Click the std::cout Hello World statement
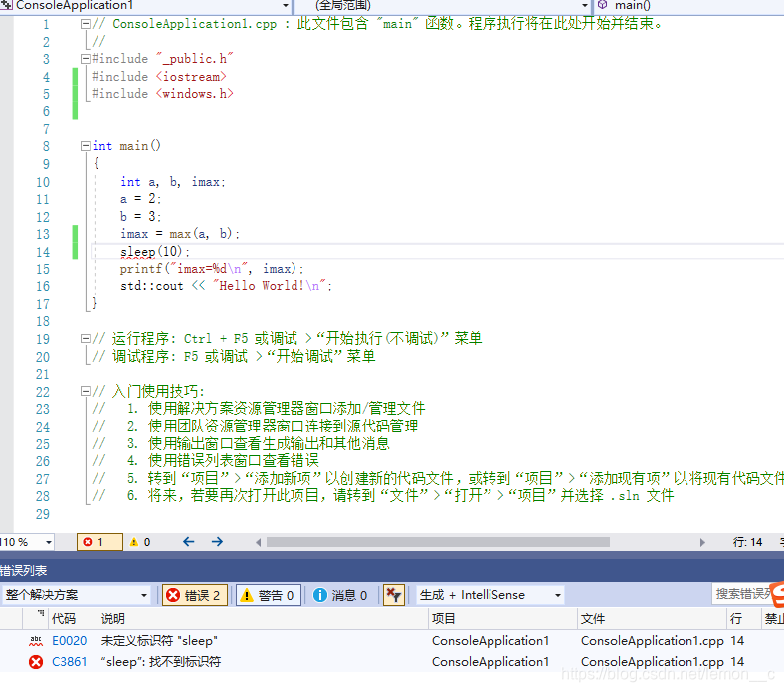 click(x=226, y=286)
